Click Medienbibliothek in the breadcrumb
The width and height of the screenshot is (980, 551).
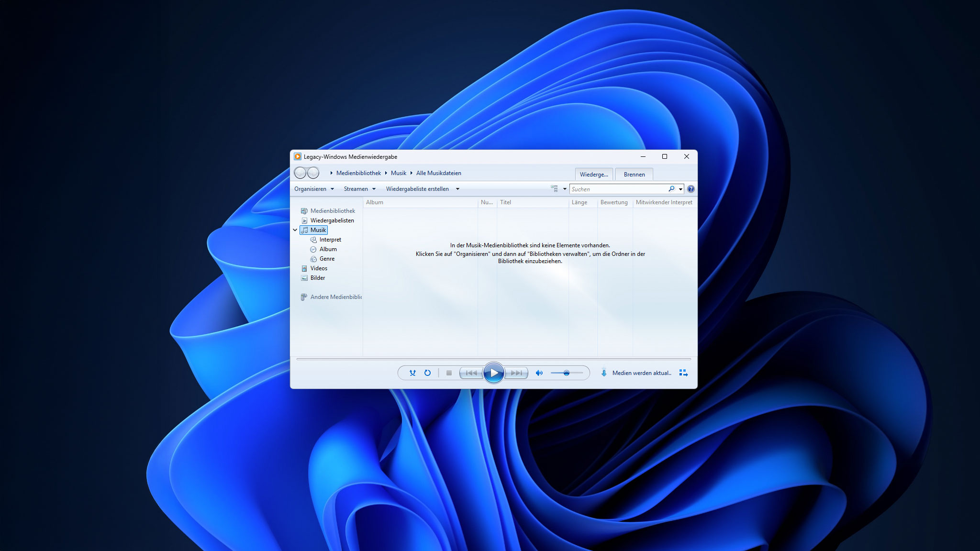pos(358,173)
